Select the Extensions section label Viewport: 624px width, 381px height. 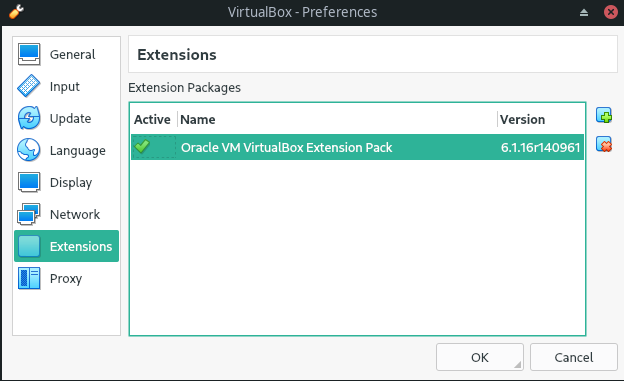click(x=81, y=246)
